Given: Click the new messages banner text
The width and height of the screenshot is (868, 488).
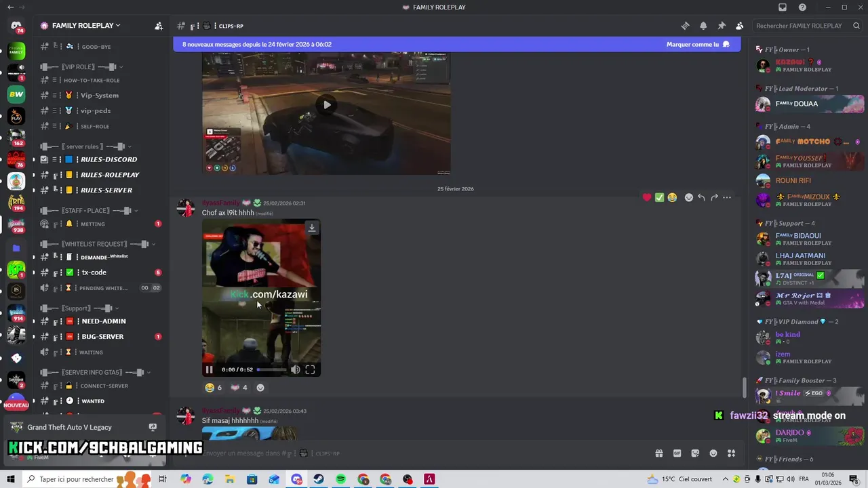Looking at the screenshot, I should 257,45.
